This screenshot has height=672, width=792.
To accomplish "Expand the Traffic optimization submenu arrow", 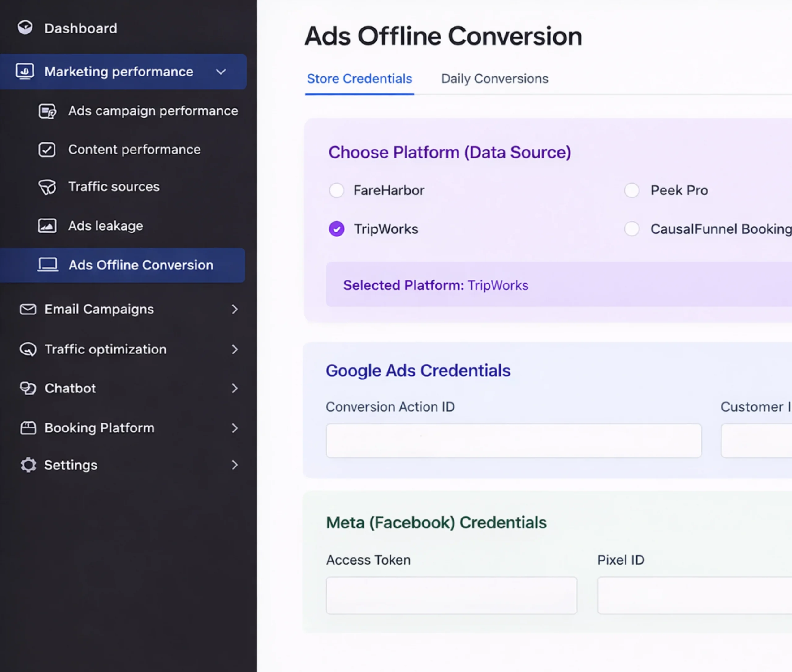I will 235,350.
